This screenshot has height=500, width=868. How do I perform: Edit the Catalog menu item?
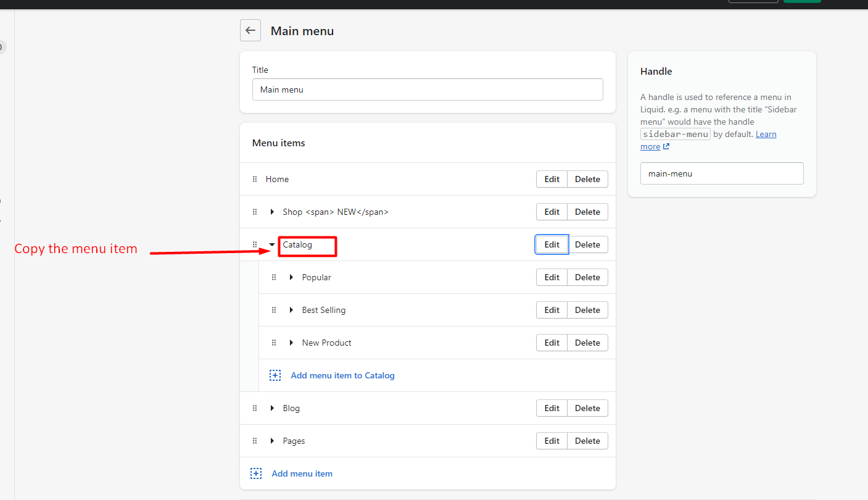pyautogui.click(x=551, y=244)
